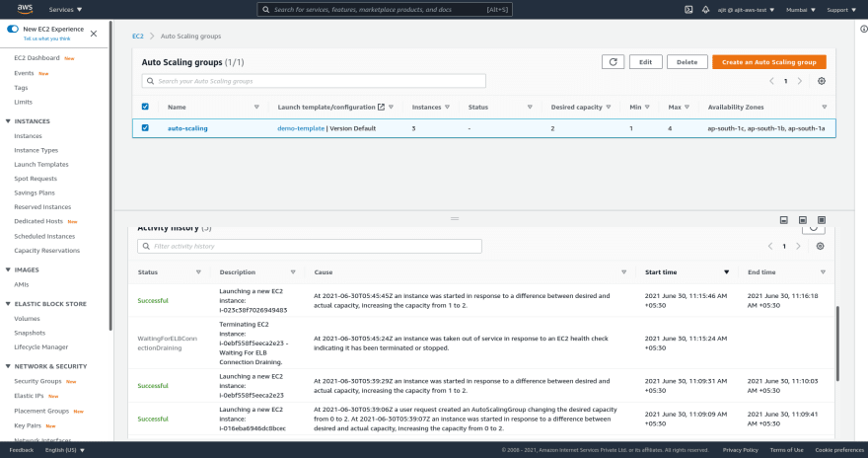Go to next page of Auto Scaling groups
Viewport: 868px width, 458px height.
point(799,81)
